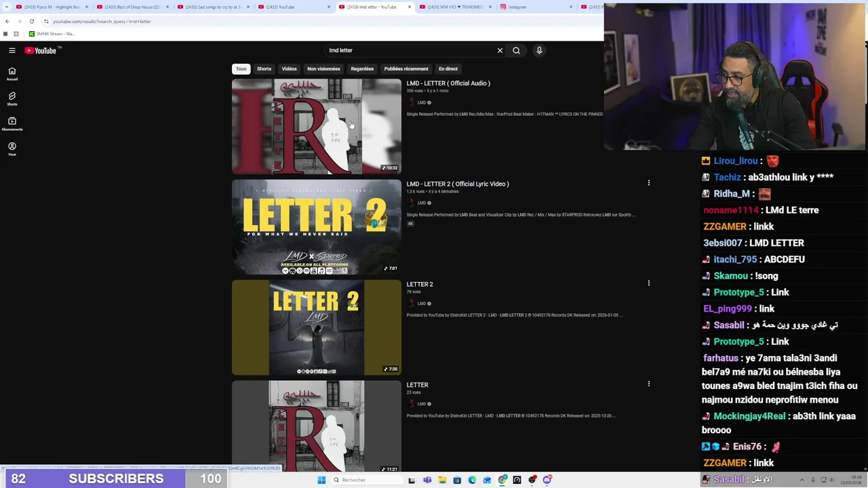Open the LETTER 2 78 vues title
Image resolution: width=868 pixels, height=488 pixels.
pyautogui.click(x=420, y=284)
